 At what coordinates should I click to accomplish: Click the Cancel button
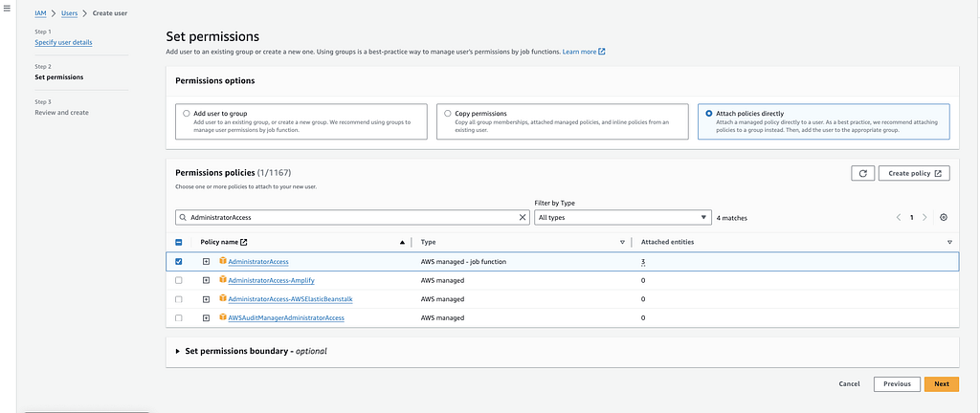850,383
